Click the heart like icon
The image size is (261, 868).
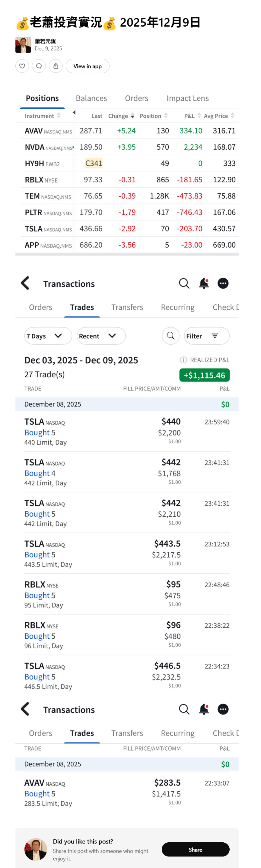[22, 66]
